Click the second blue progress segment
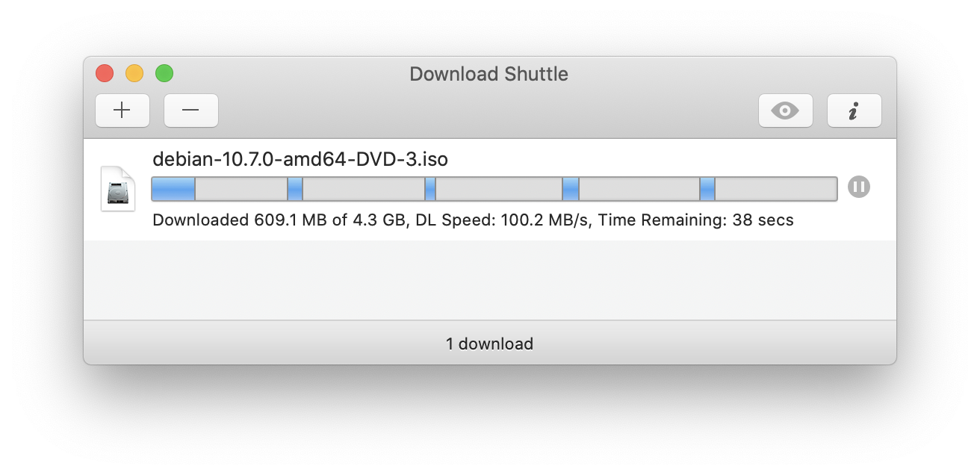Image resolution: width=980 pixels, height=475 pixels. [295, 189]
